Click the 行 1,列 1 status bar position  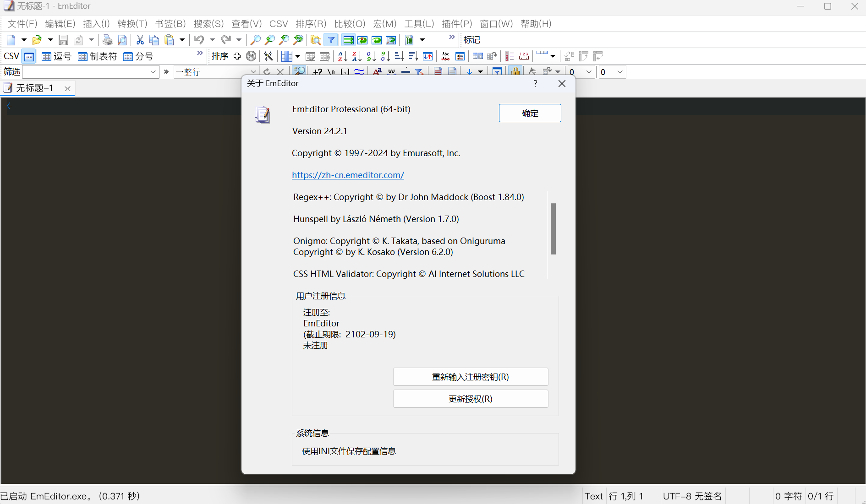coord(626,496)
